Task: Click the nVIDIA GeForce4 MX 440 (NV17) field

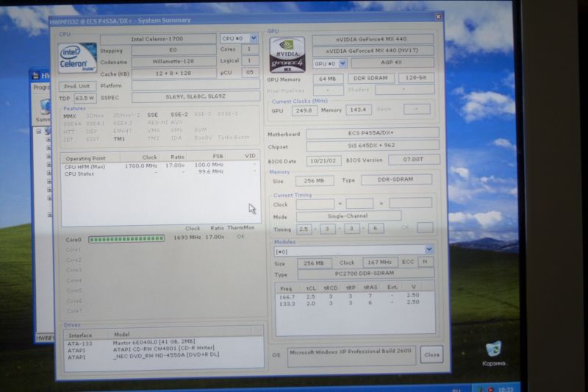Action: point(373,51)
